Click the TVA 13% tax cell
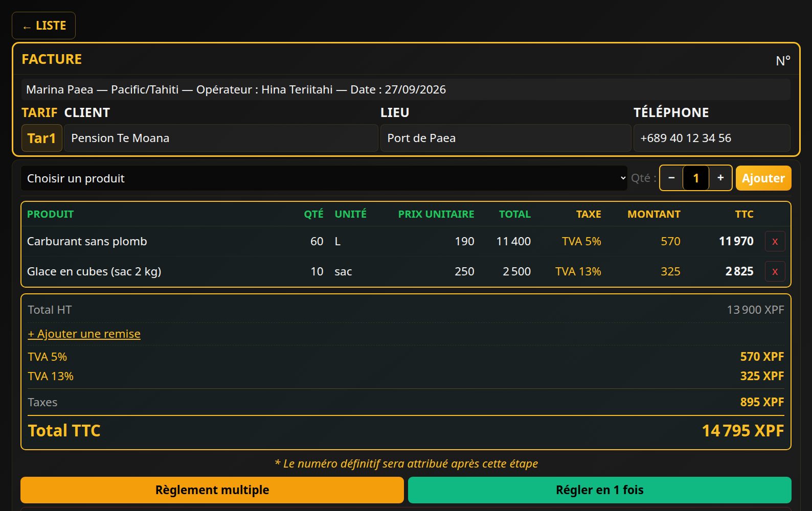 578,271
